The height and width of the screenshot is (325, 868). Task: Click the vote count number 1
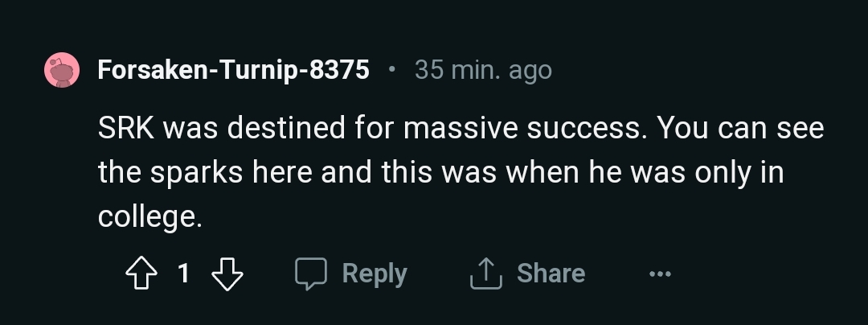183,274
